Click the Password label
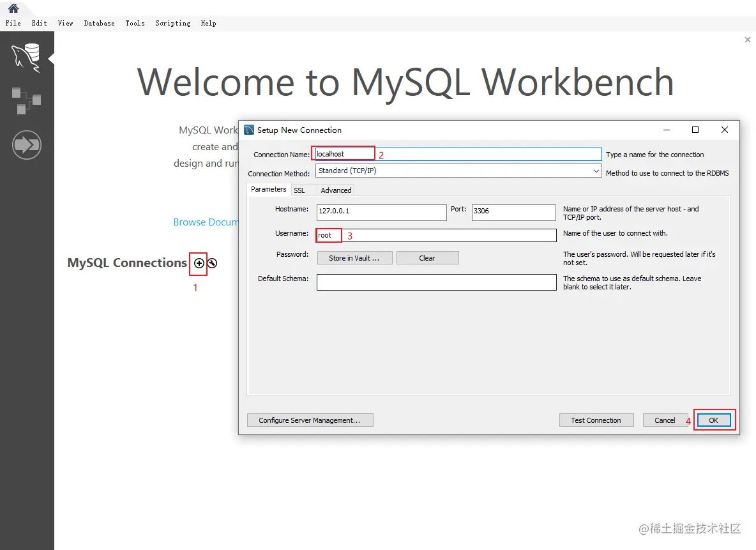The height and width of the screenshot is (550, 756). point(292,254)
